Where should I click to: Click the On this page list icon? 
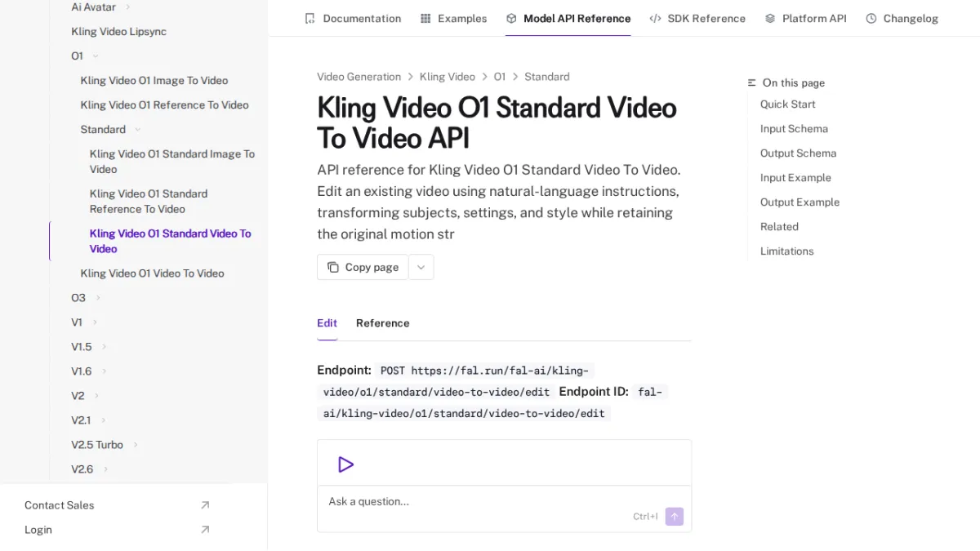pos(752,83)
